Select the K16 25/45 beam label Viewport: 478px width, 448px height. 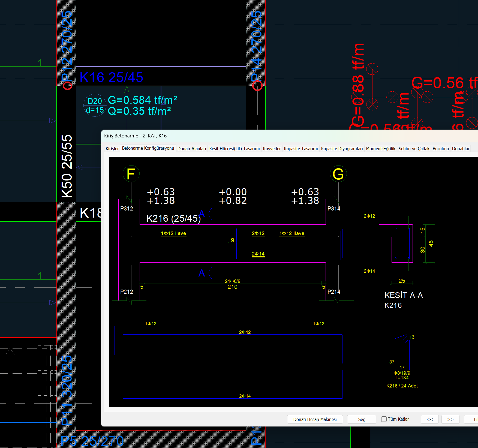coord(111,77)
